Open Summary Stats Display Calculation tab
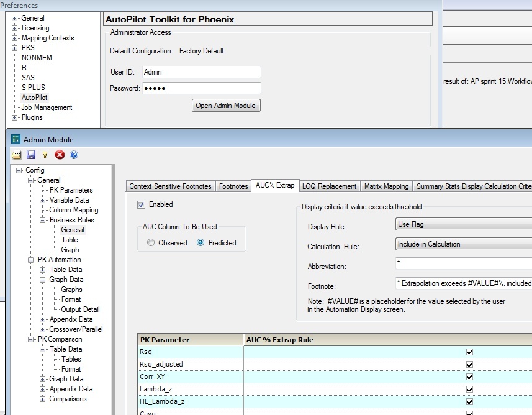This screenshot has width=532, height=415. (472, 186)
